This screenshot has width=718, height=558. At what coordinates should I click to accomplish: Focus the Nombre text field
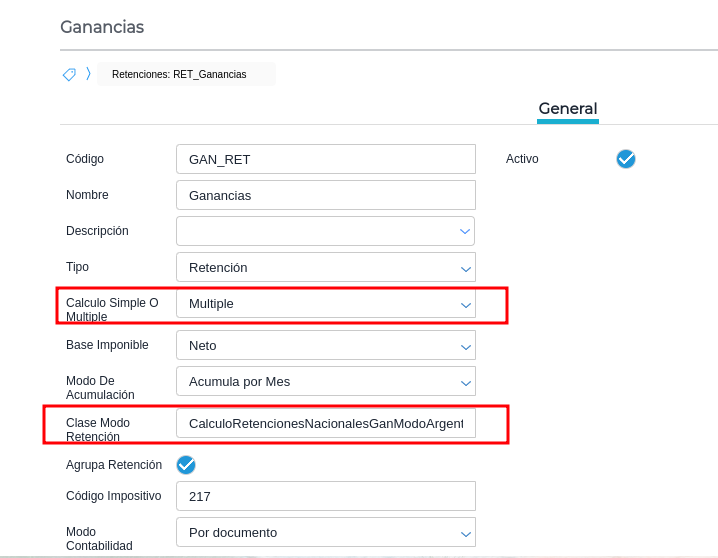[x=325, y=195]
